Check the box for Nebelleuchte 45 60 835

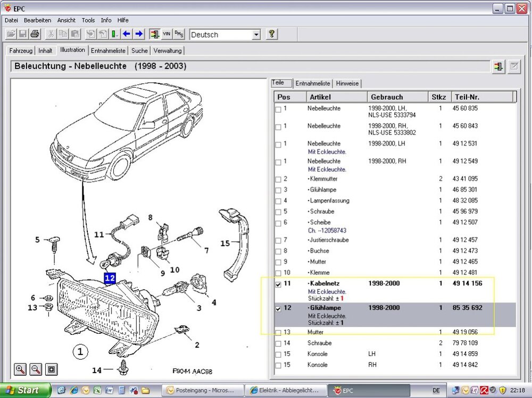tap(278, 109)
